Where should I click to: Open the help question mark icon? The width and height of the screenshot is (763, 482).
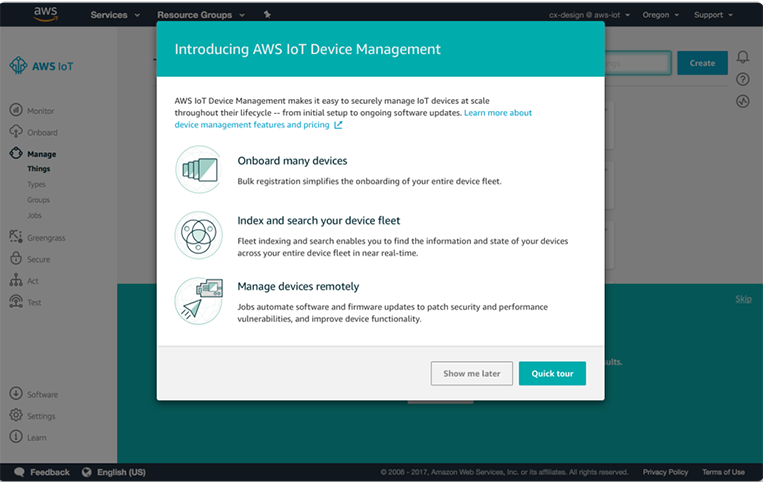(743, 79)
